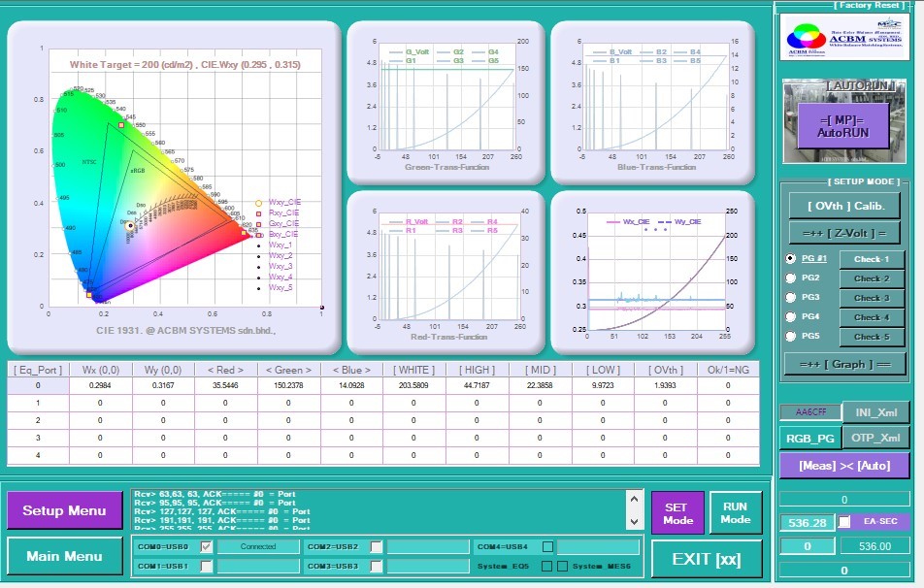Click the Check-4 button
The image size is (924, 588).
click(x=872, y=317)
